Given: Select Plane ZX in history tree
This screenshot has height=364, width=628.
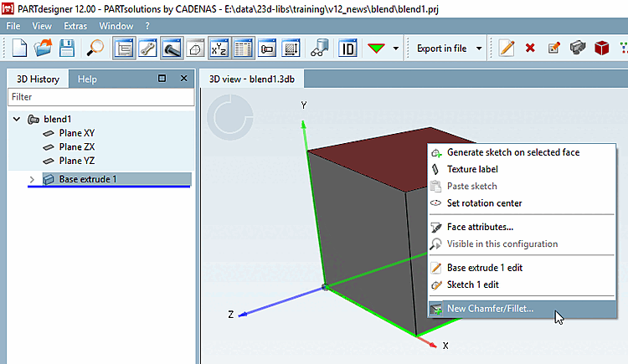Looking at the screenshot, I should 77,147.
